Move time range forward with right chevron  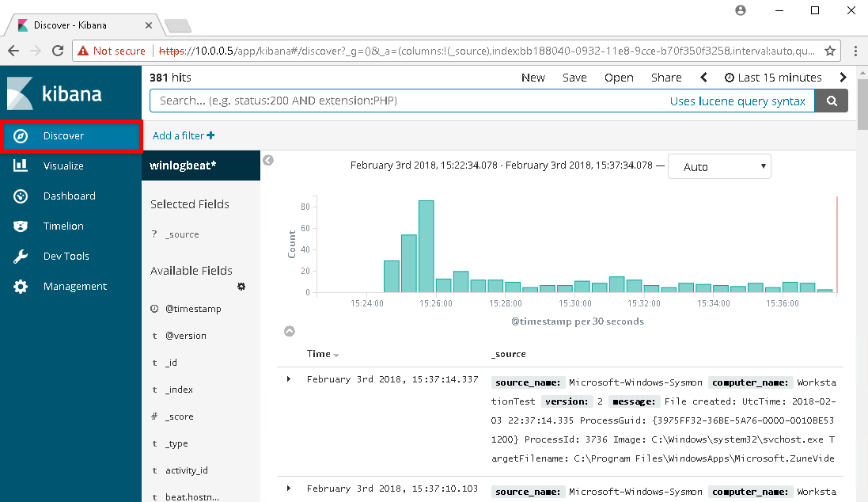click(x=843, y=78)
